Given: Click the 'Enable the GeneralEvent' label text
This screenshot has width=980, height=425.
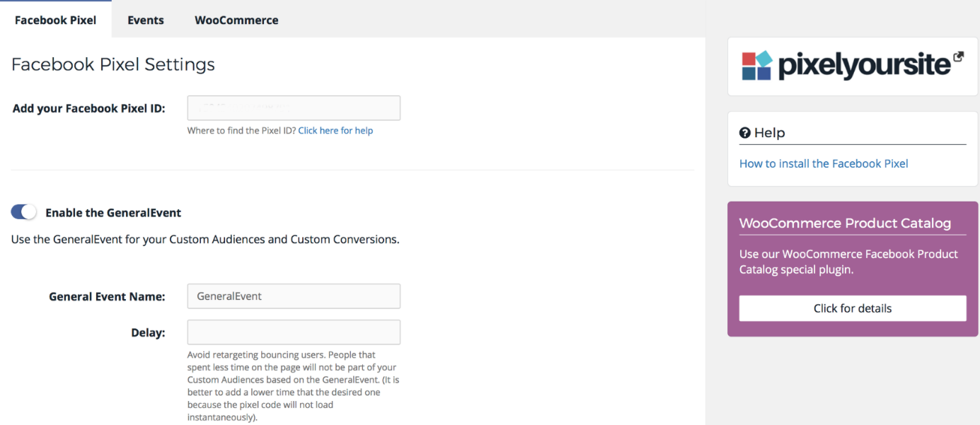Looking at the screenshot, I should pos(113,213).
